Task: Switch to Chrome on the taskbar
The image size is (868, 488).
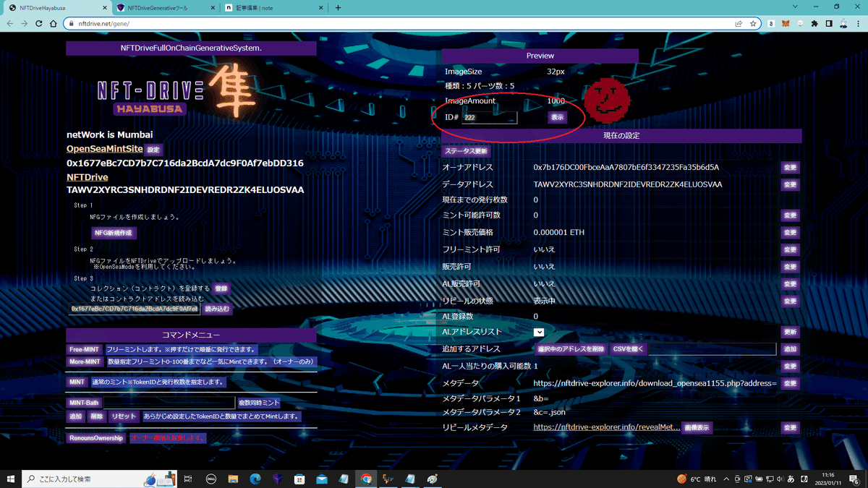Action: pos(366,479)
